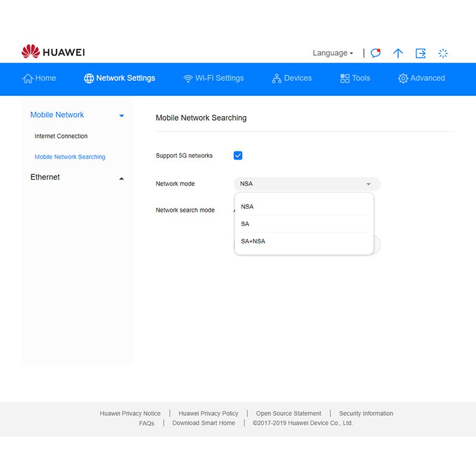
Task: Switch to Wi-Fi Settings tab
Action: click(x=214, y=78)
